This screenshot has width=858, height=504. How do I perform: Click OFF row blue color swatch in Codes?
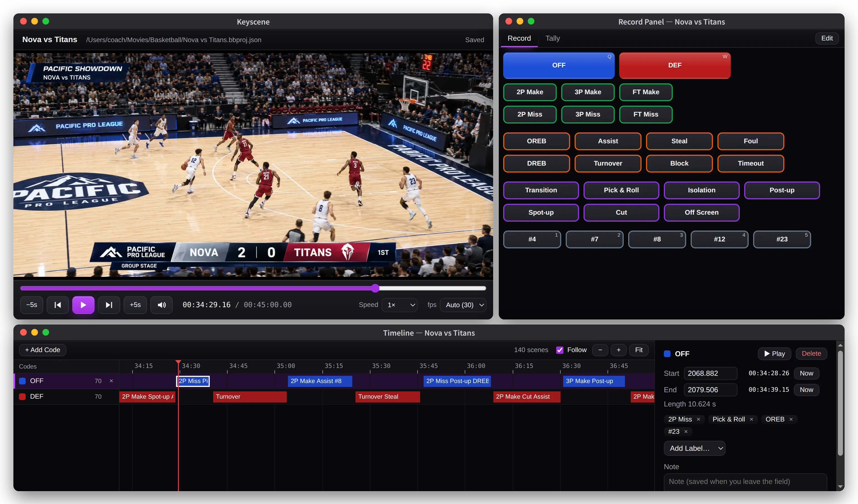(23, 381)
